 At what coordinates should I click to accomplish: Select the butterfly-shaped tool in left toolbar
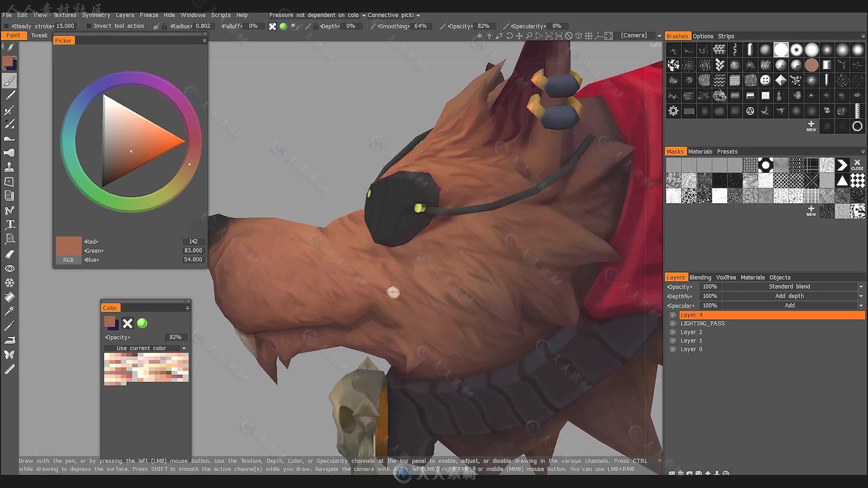point(9,355)
